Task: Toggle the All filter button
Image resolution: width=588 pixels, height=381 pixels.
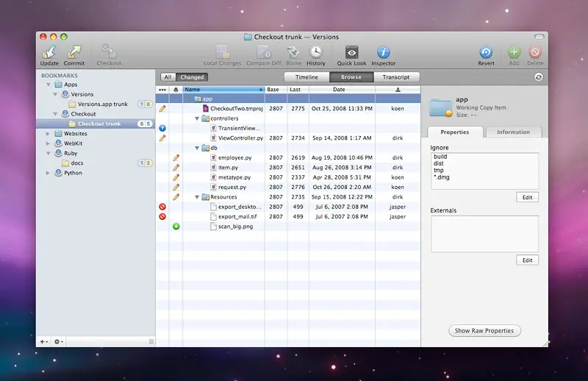Action: [x=168, y=77]
